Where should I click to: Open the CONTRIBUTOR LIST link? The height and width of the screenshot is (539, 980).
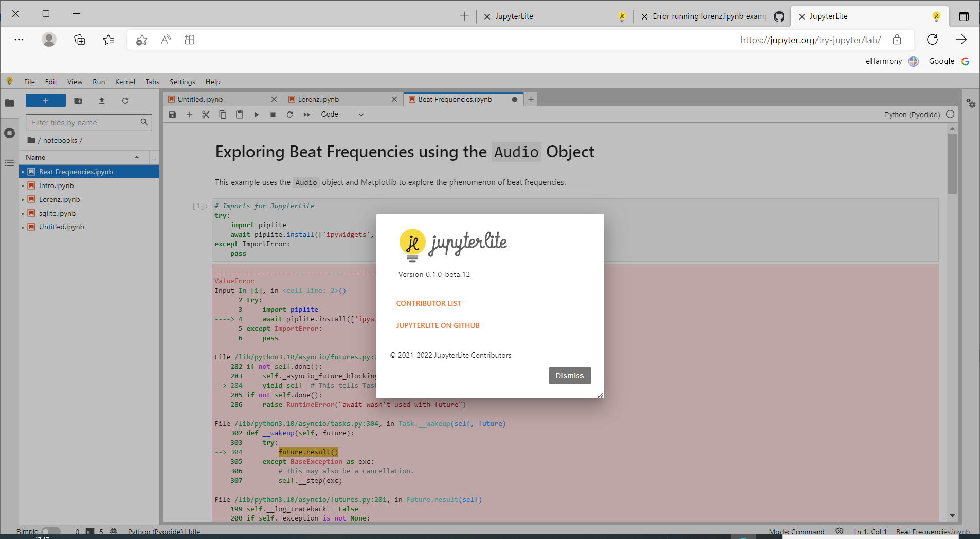428,303
